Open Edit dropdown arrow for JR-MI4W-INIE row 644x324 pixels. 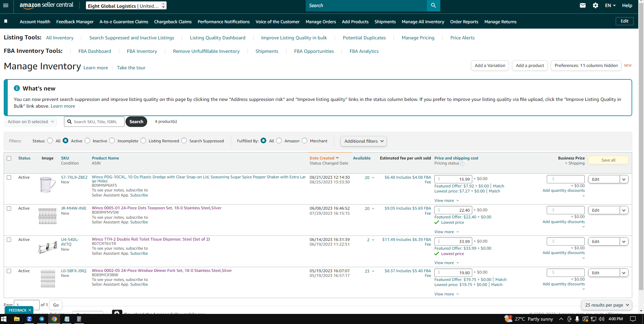tap(624, 210)
